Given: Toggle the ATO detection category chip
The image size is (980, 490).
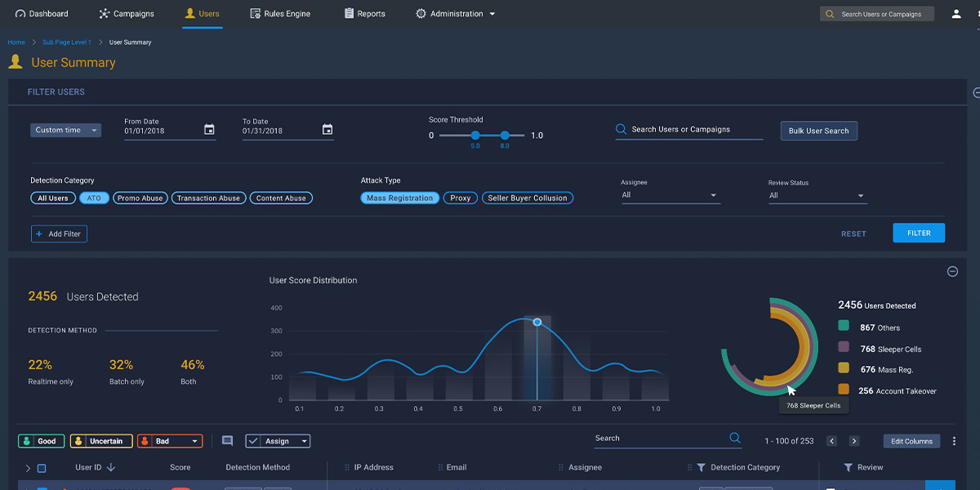Looking at the screenshot, I should pyautogui.click(x=94, y=198).
